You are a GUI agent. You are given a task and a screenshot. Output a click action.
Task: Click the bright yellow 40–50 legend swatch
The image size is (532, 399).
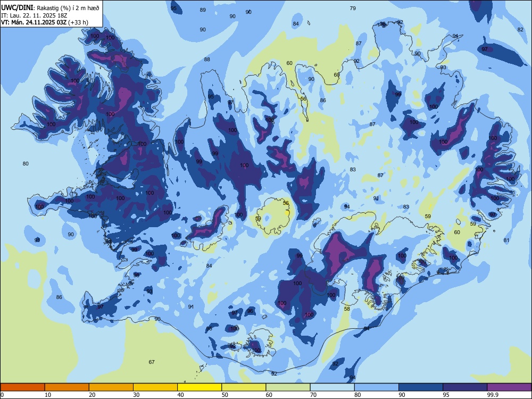pos(199,387)
